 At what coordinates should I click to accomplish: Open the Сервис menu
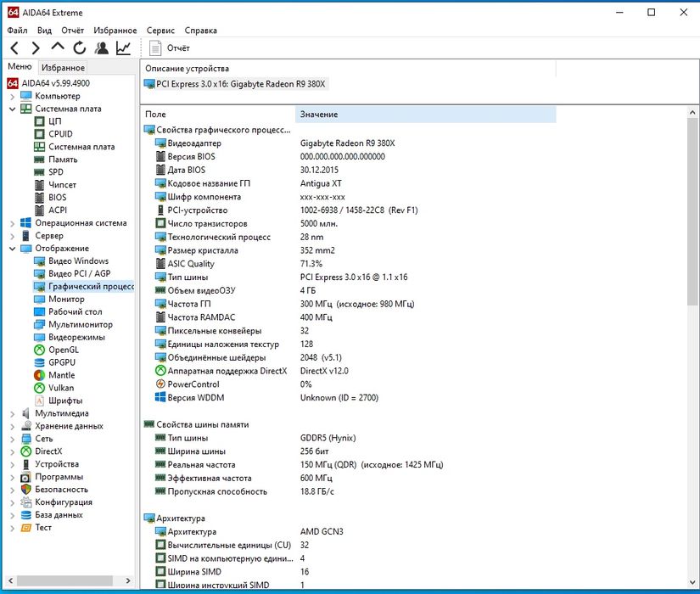pos(160,31)
